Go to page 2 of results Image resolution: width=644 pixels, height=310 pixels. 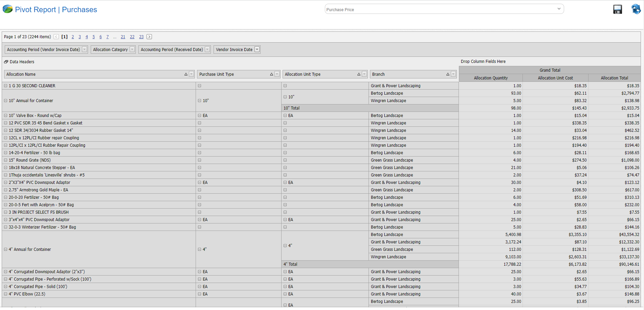(73, 37)
